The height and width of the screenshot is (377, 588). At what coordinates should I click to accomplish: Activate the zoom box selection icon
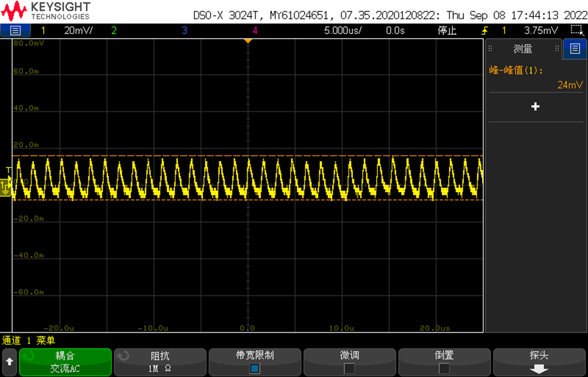click(x=576, y=30)
